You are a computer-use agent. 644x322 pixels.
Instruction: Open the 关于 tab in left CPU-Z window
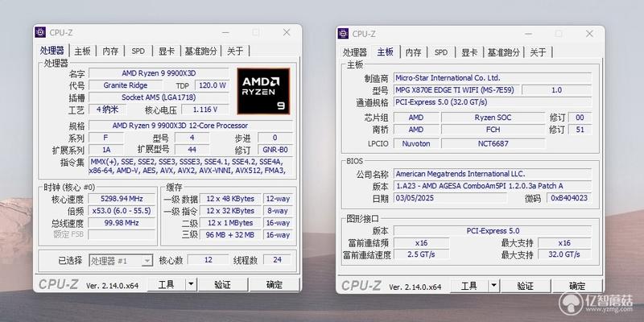235,51
